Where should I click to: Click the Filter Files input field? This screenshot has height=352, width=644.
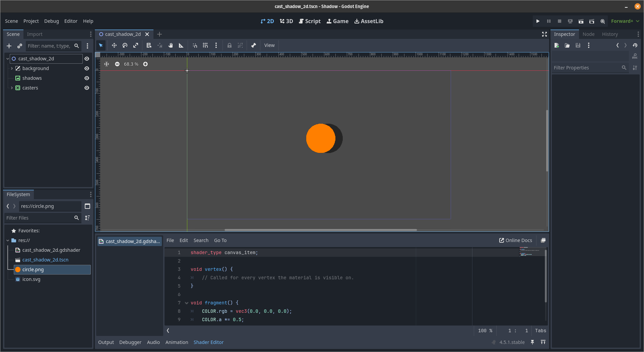coord(39,218)
